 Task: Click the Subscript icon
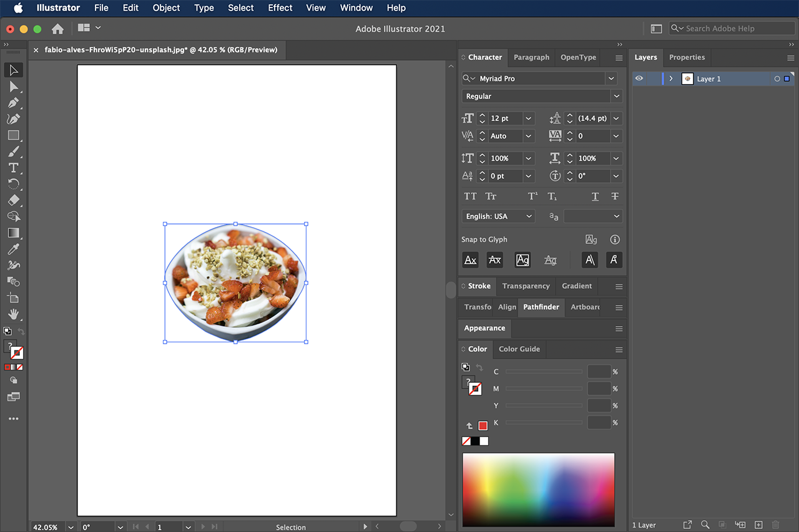tap(552, 196)
